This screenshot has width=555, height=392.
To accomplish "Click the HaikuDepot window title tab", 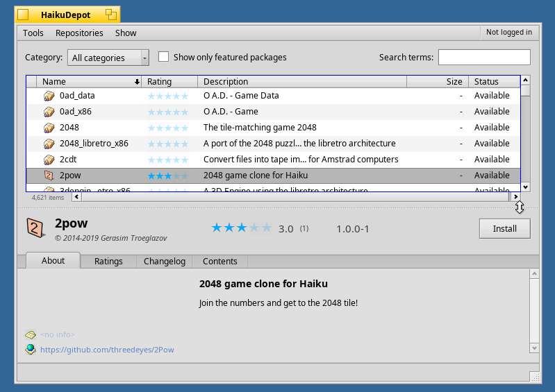I will pyautogui.click(x=67, y=15).
